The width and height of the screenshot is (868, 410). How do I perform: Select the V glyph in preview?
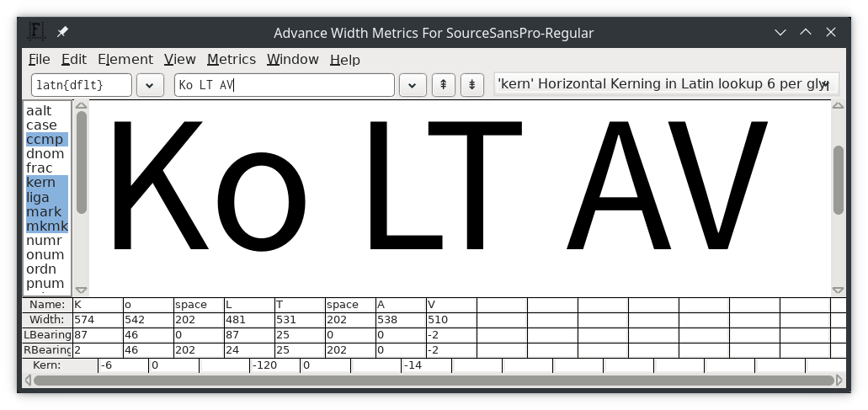pos(718,185)
